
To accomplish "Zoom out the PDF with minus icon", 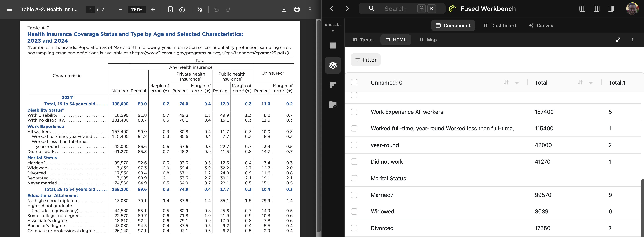I will pyautogui.click(x=121, y=10).
